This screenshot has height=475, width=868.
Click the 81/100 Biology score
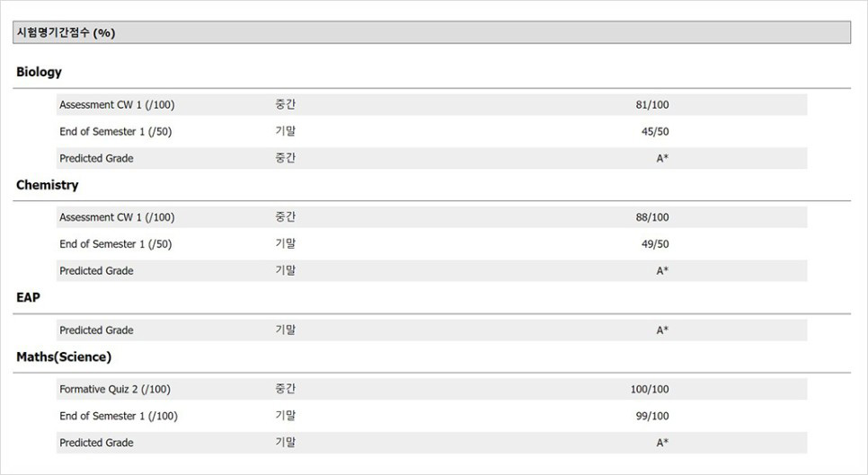point(652,104)
